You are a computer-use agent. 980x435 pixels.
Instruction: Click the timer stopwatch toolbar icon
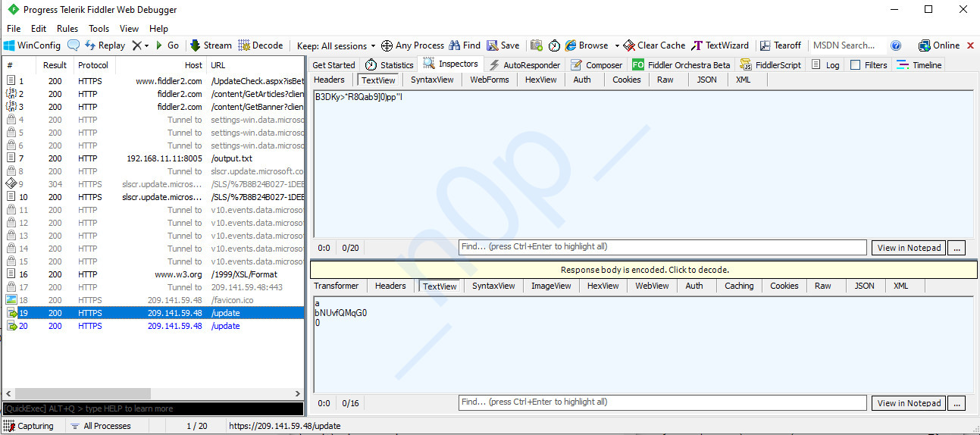tap(554, 45)
